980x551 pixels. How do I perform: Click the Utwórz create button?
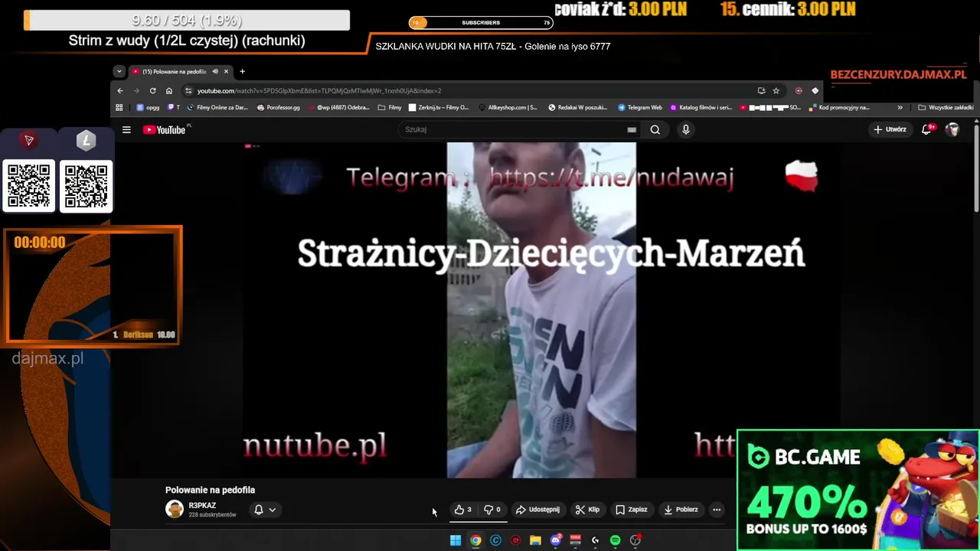890,130
